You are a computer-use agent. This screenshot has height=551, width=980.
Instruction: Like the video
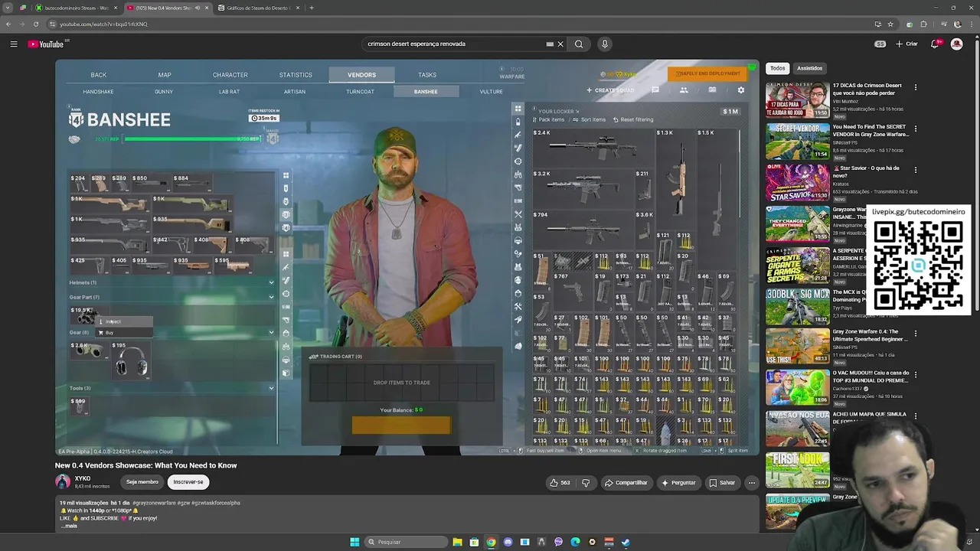(560, 483)
